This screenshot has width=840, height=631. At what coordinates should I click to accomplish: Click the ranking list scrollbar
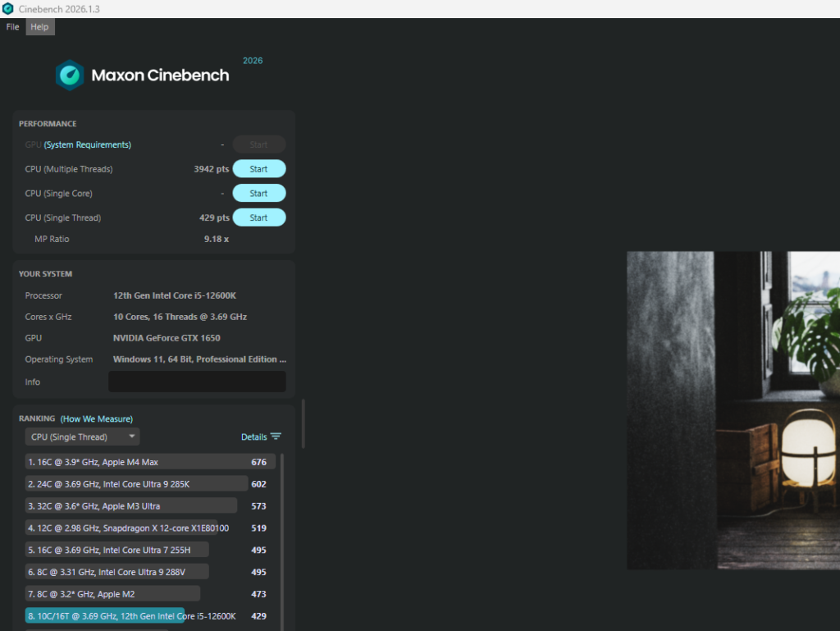(x=282, y=541)
